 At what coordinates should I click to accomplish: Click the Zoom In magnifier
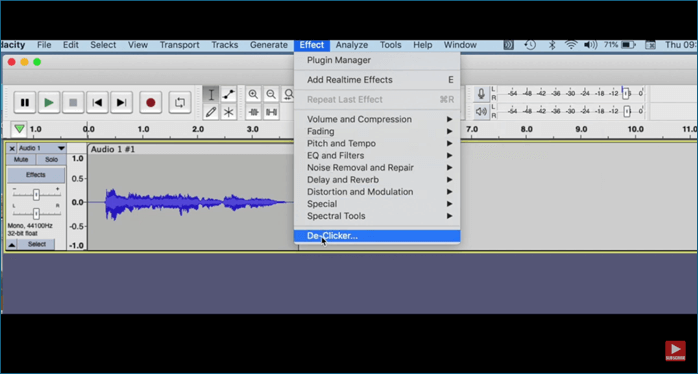click(x=253, y=94)
